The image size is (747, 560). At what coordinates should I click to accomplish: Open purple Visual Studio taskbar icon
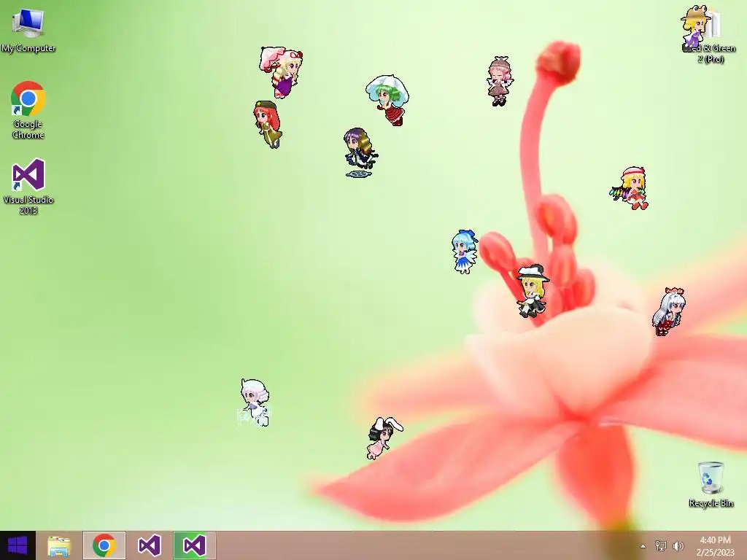pos(149,545)
